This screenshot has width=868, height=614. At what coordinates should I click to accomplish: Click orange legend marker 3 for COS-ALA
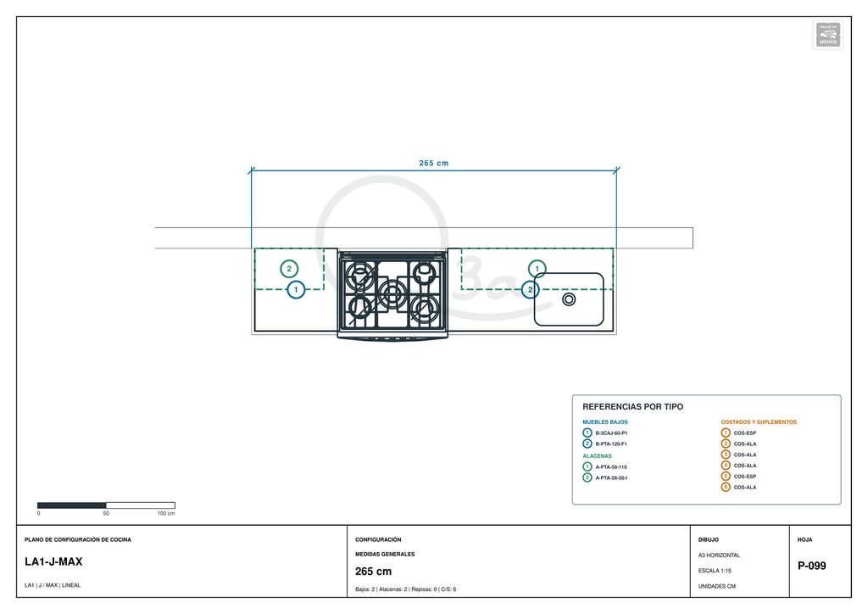(726, 455)
